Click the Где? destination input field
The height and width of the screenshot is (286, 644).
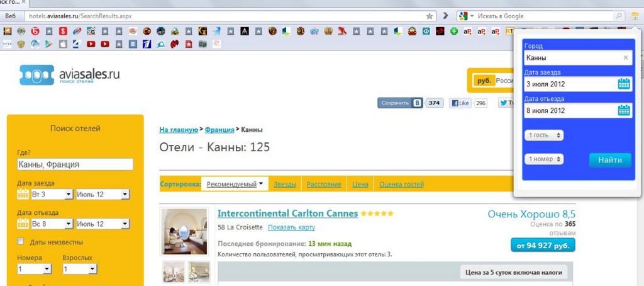click(75, 164)
